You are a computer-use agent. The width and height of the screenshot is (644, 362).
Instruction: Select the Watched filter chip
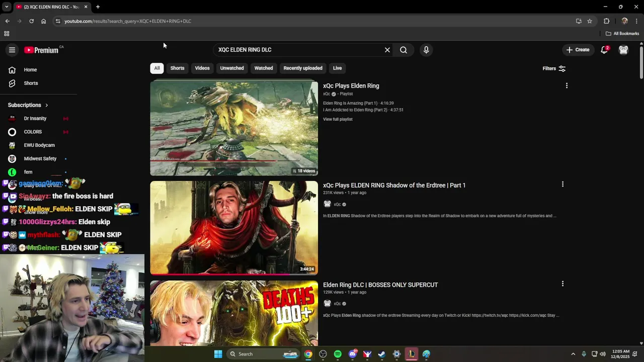(x=264, y=68)
